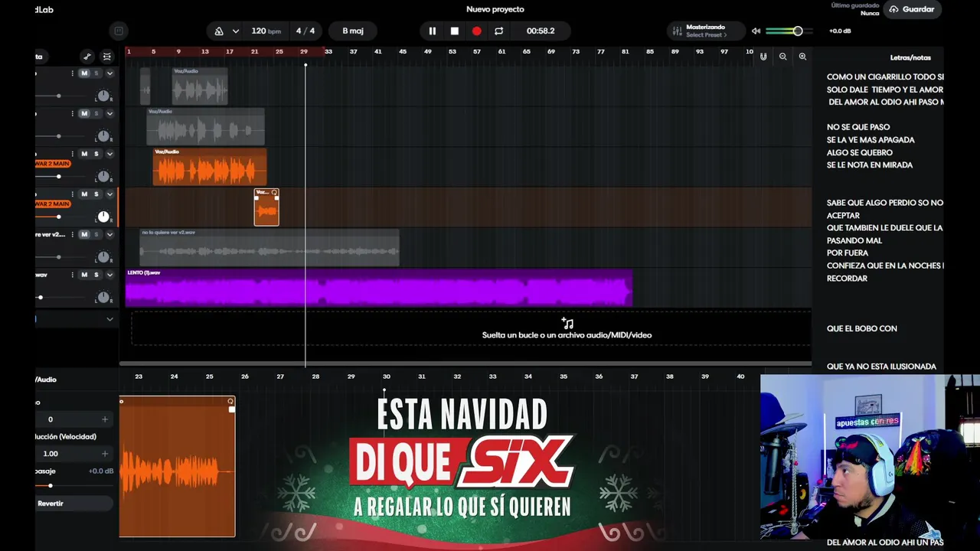Viewport: 980px width, 551px height.
Task: Open selected WAR 2 MAIN track menu dots
Action: 73,194
